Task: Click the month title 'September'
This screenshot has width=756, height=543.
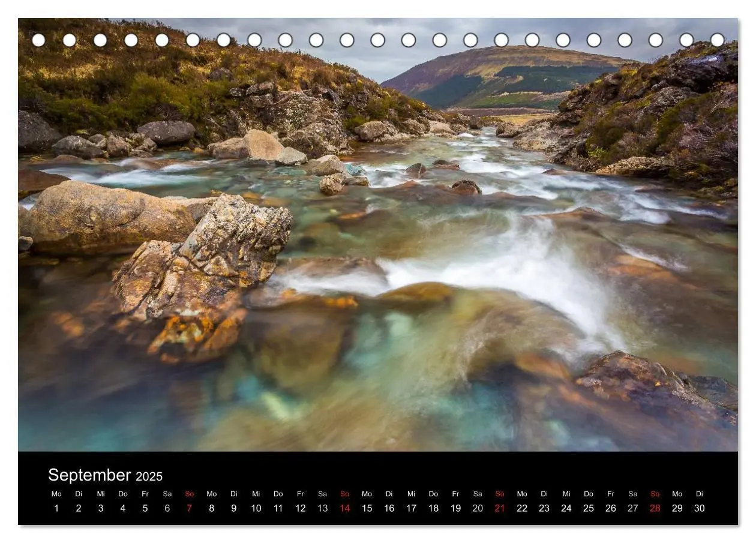Action: point(89,475)
